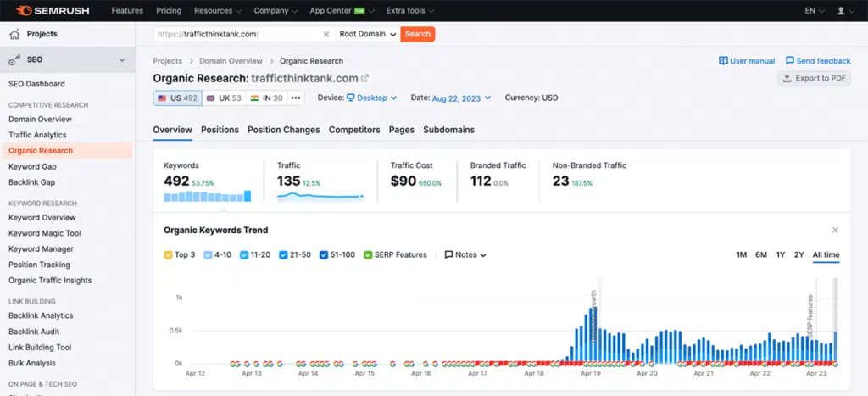Open the date selector Aug 22, 2023

point(462,98)
